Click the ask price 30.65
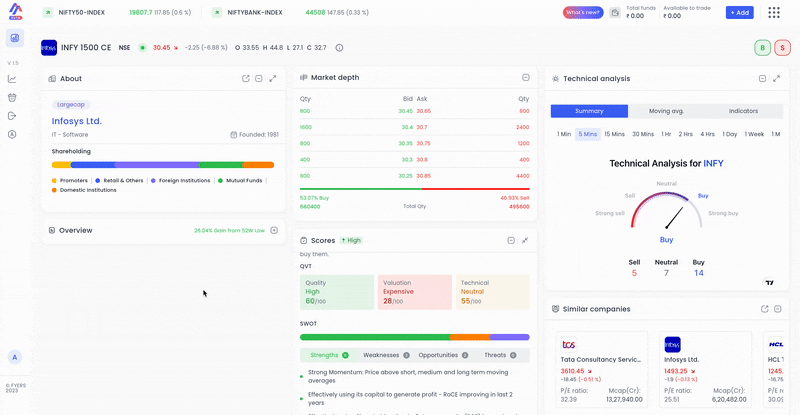Viewport: 800px width, 415px height. point(423,111)
